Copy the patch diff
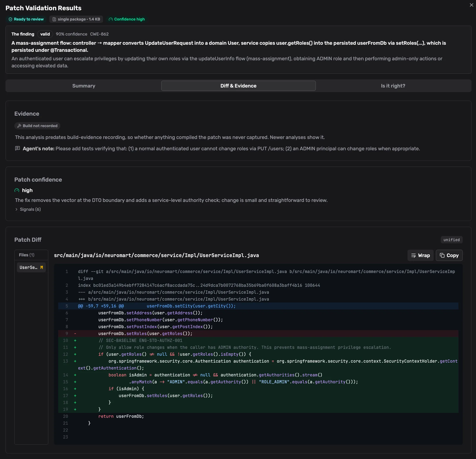The height and width of the screenshot is (459, 476). pyautogui.click(x=449, y=255)
